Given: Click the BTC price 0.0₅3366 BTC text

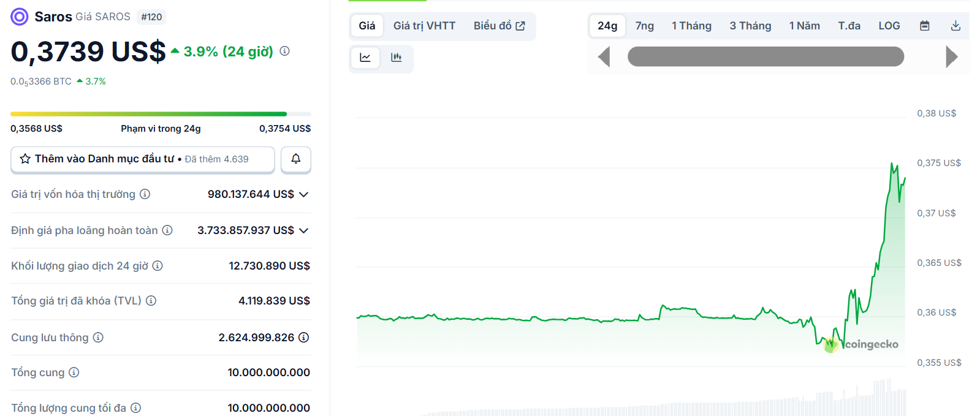Looking at the screenshot, I should 41,81.
